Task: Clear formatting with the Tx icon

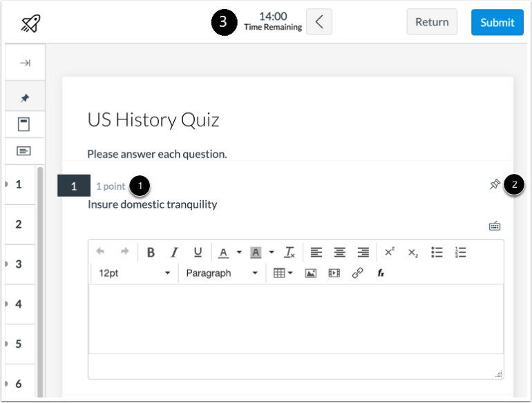Action: pyautogui.click(x=289, y=252)
